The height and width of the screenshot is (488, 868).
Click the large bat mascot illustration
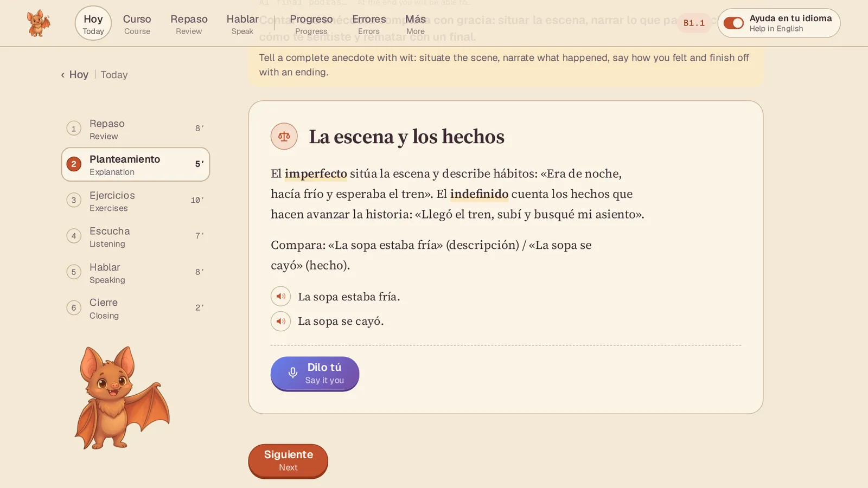coord(122,397)
